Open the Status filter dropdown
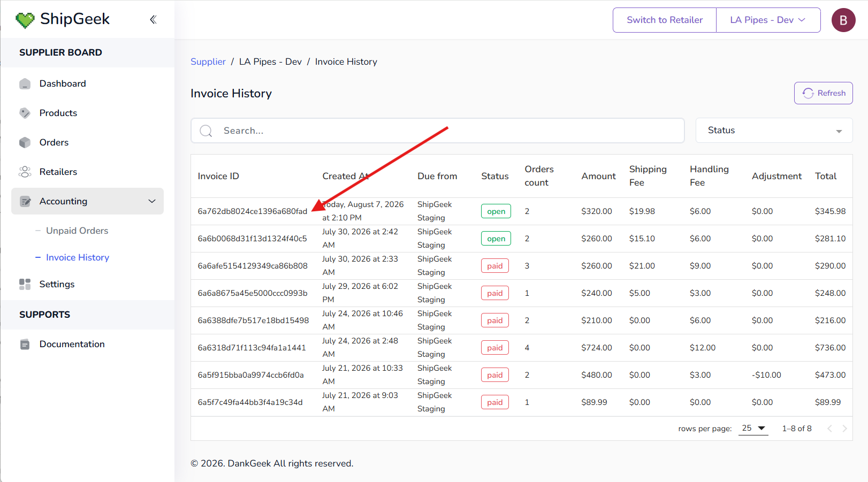Screen dimensions: 868x482 774,131
